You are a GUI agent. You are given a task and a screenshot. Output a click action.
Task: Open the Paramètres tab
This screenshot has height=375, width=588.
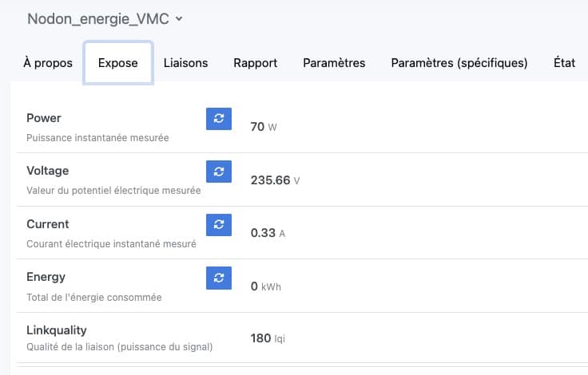334,63
